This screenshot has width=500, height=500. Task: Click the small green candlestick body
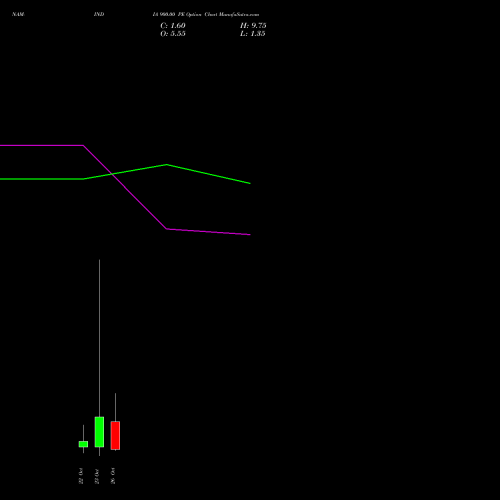click(83, 444)
